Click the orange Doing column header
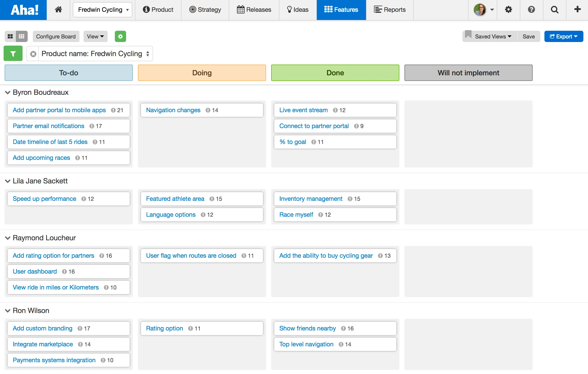This screenshot has width=588, height=374. click(202, 73)
